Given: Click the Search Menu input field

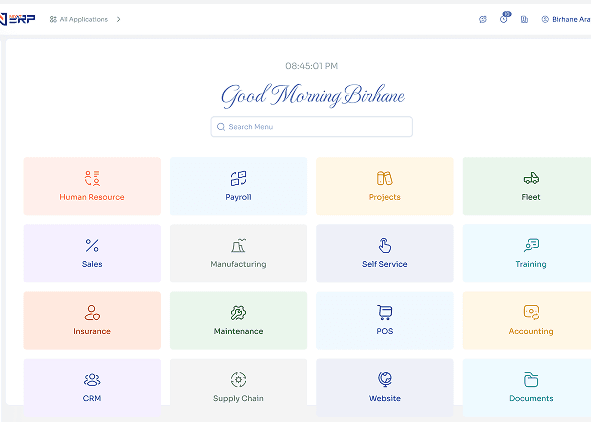Looking at the screenshot, I should click(x=312, y=127).
